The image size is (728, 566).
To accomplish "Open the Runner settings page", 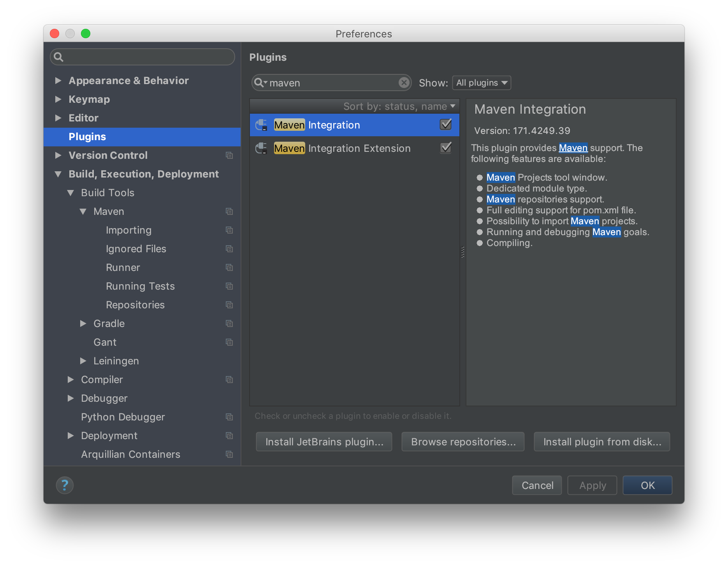I will point(123,267).
